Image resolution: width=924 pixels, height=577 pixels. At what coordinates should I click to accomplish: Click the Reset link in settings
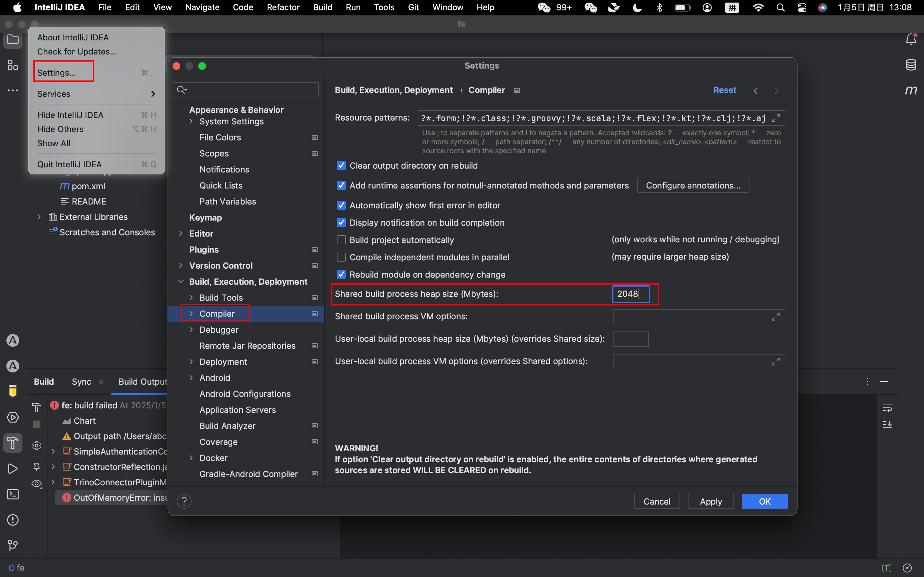pyautogui.click(x=724, y=90)
